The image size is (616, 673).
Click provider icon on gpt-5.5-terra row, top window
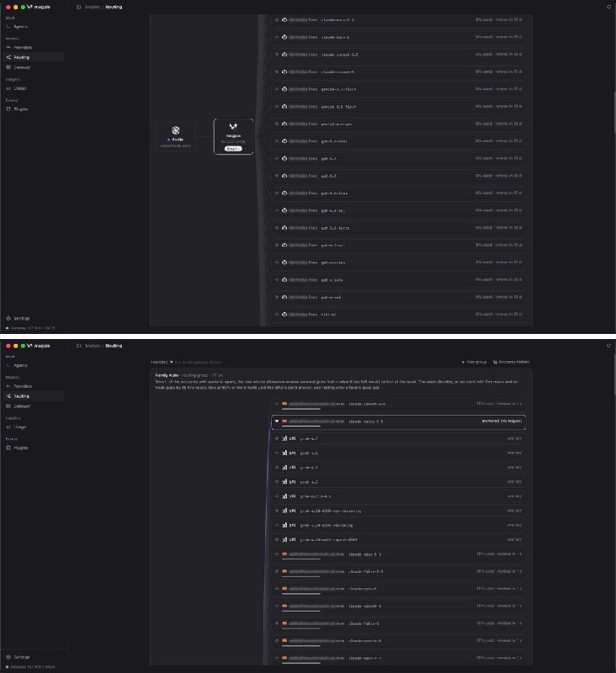(284, 227)
